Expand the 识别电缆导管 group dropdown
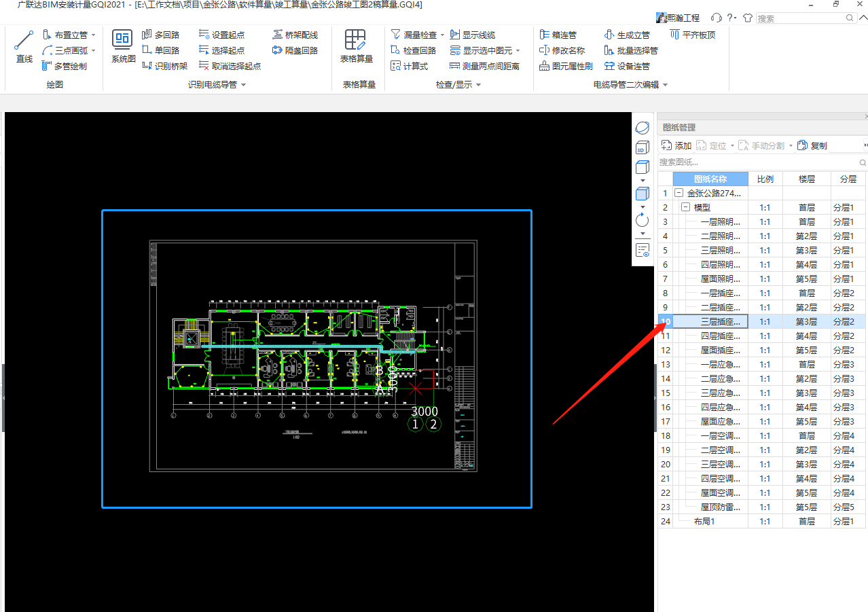Image resolution: width=868 pixels, height=612 pixels. tap(243, 85)
